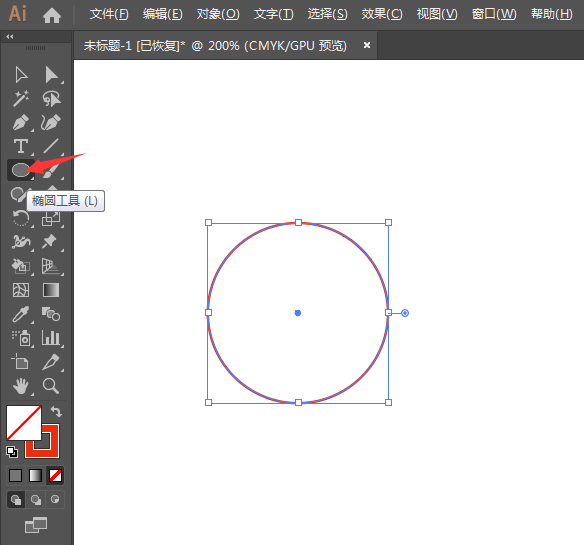Collapse the toolbar with double-arrow
Image resolution: width=584 pixels, height=545 pixels.
[10, 37]
